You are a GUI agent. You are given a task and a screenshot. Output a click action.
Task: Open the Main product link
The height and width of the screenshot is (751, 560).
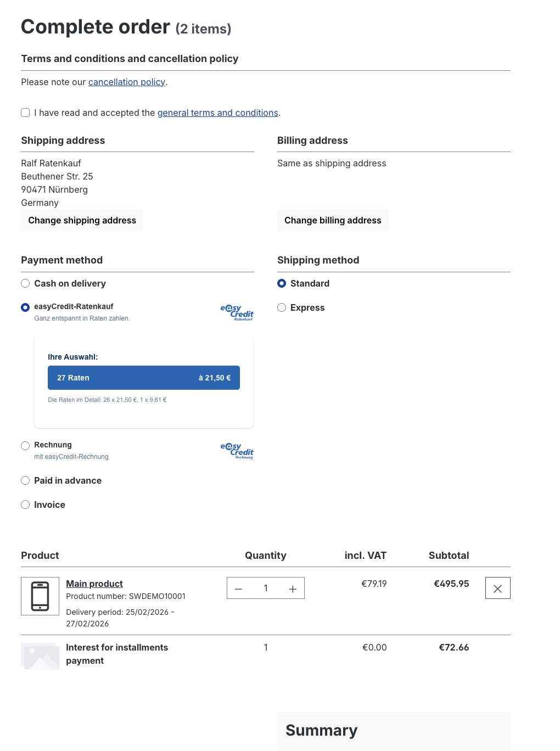point(94,584)
